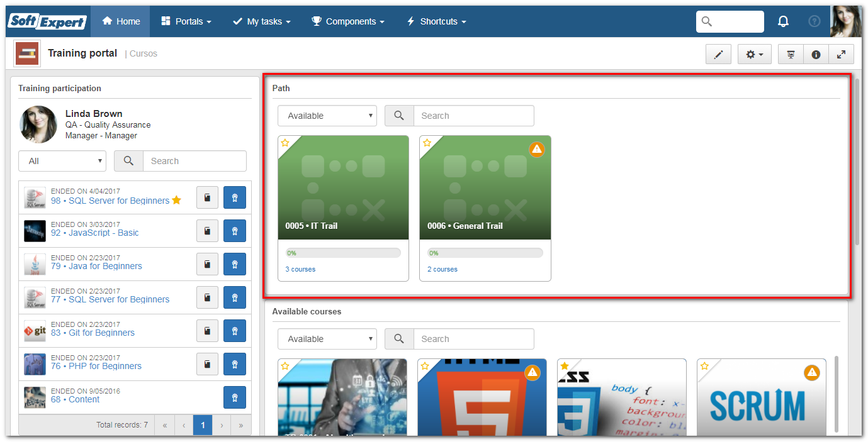Open the Portals menu

pos(186,21)
